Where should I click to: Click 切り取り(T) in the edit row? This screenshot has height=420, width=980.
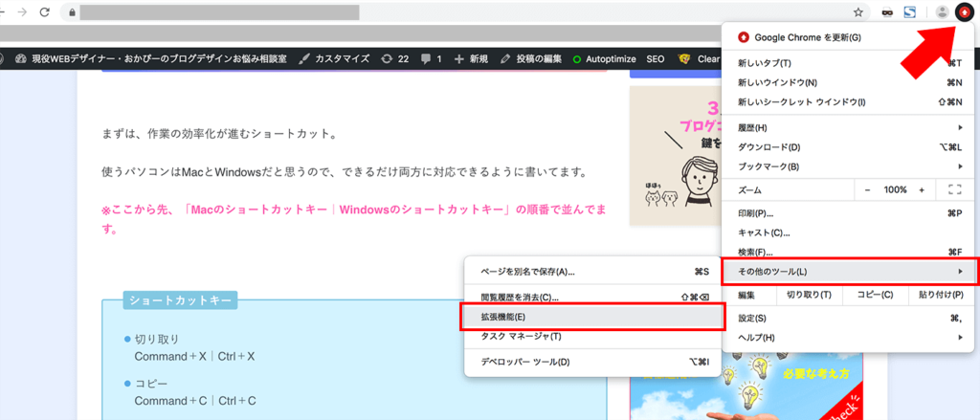pos(809,295)
